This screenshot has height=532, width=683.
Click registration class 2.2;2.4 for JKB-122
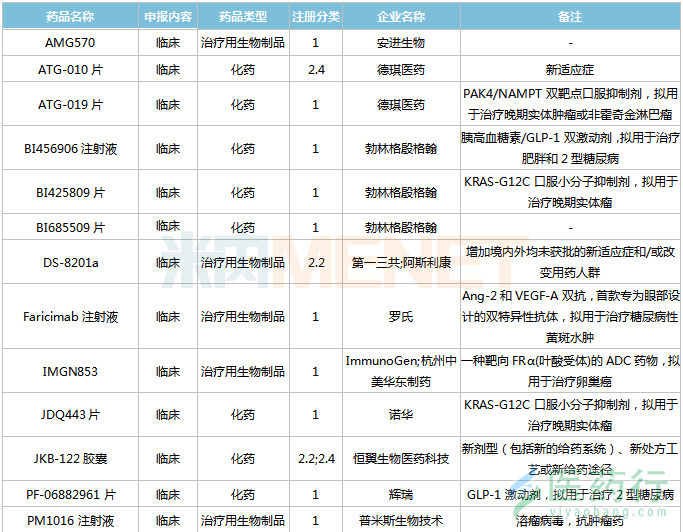coord(316,458)
